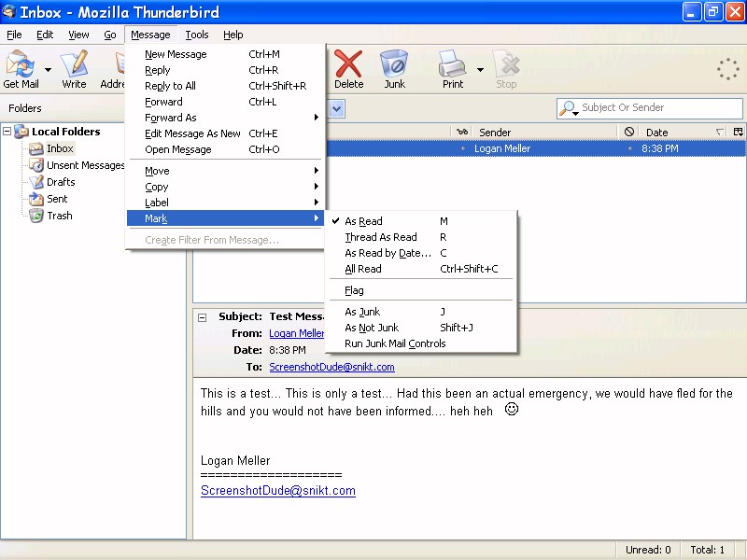
Task: Choose Thread As Read
Action: [x=422, y=237]
